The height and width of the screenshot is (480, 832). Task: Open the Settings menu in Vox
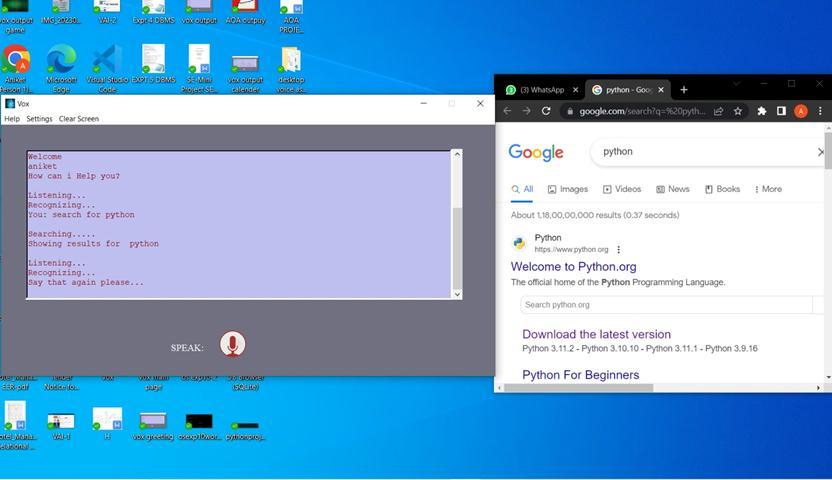pos(39,119)
